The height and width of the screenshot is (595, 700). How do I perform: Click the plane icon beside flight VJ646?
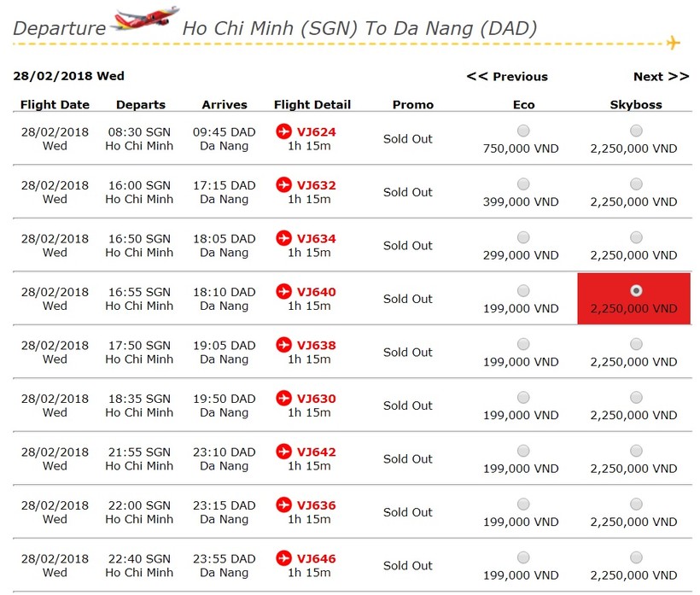(x=283, y=559)
